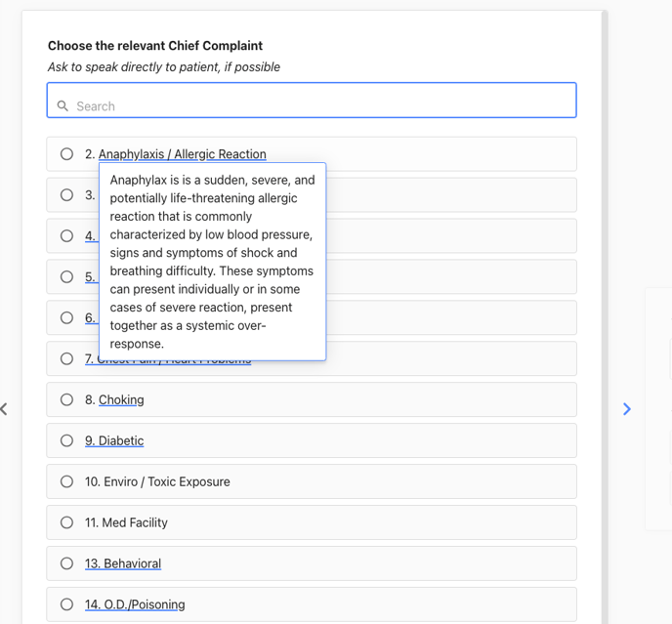The image size is (672, 624).
Task: Select the Med Facility radio button
Action: pos(66,522)
